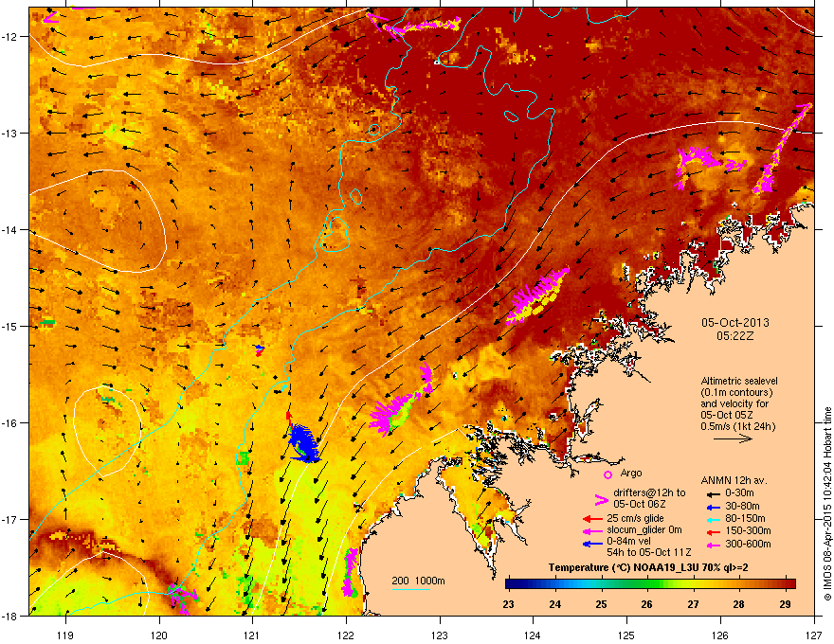Click the 0.5m/s (1kt 24h) label

(x=738, y=426)
